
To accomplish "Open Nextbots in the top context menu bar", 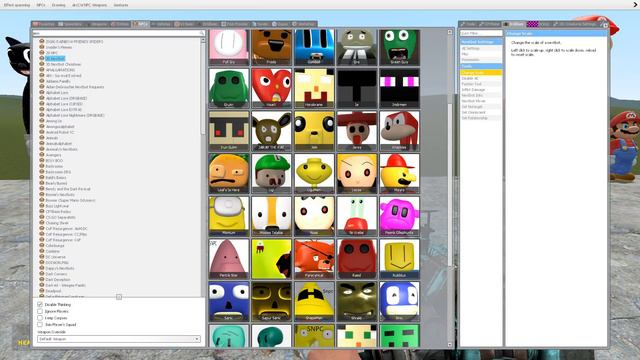I will 121,5.
